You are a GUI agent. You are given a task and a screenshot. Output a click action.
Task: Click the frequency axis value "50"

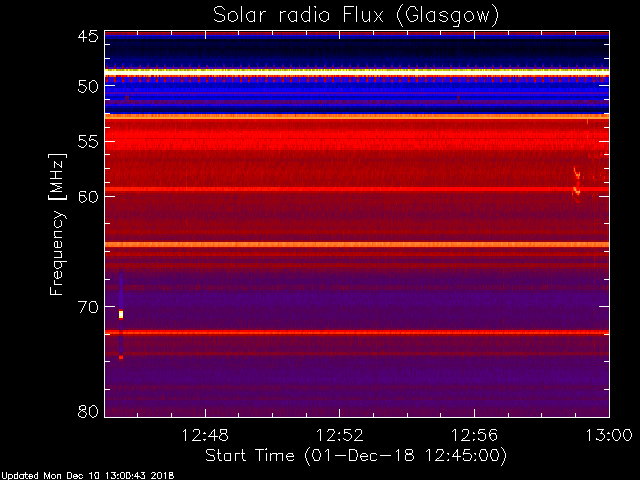88,87
